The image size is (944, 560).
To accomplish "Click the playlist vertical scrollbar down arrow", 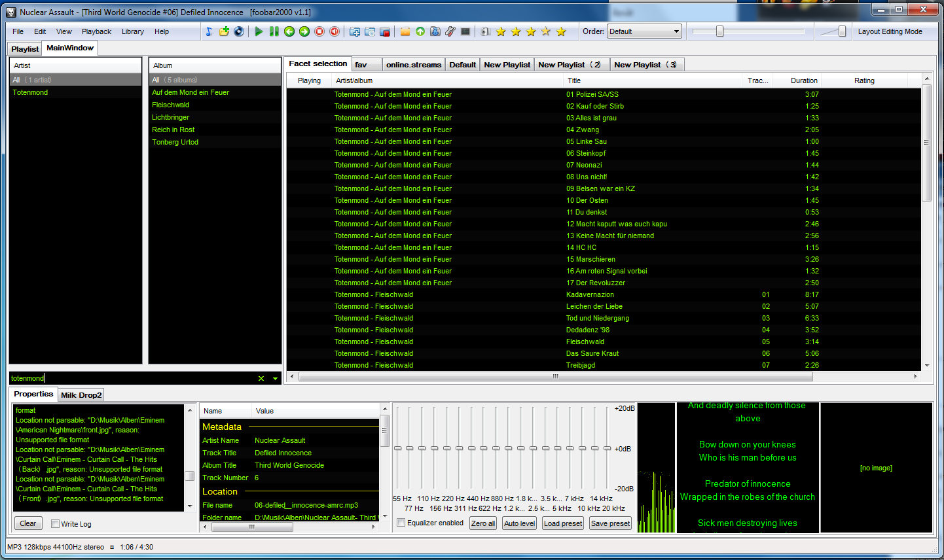I will 927,365.
